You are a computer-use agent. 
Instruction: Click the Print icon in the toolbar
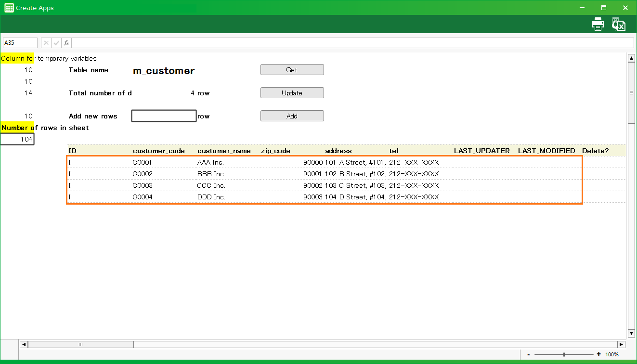click(x=598, y=24)
